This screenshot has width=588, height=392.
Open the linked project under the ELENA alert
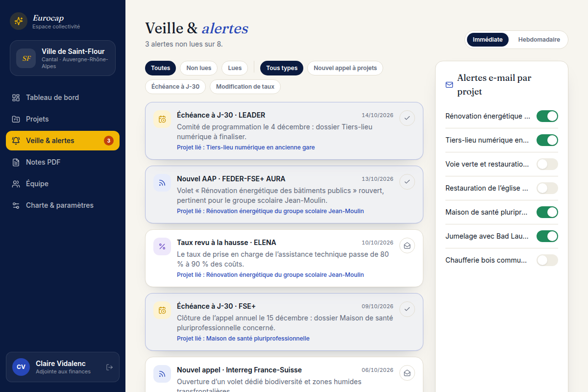[270, 274]
